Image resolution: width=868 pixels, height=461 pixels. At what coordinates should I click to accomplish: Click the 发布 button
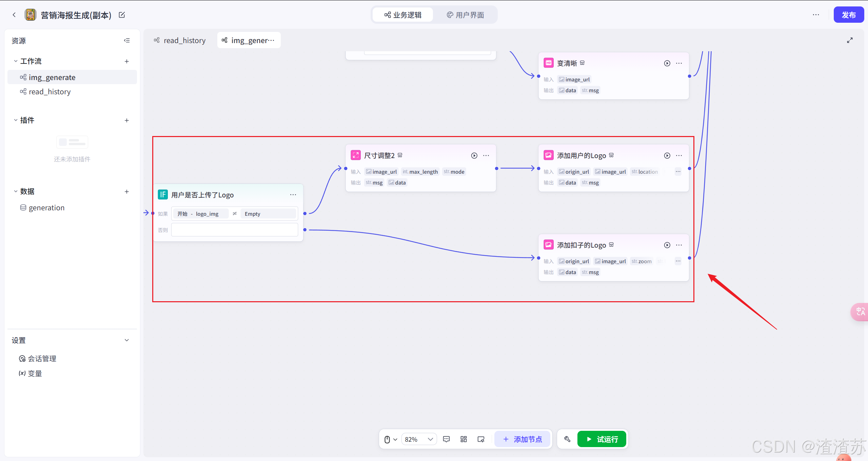(848, 15)
